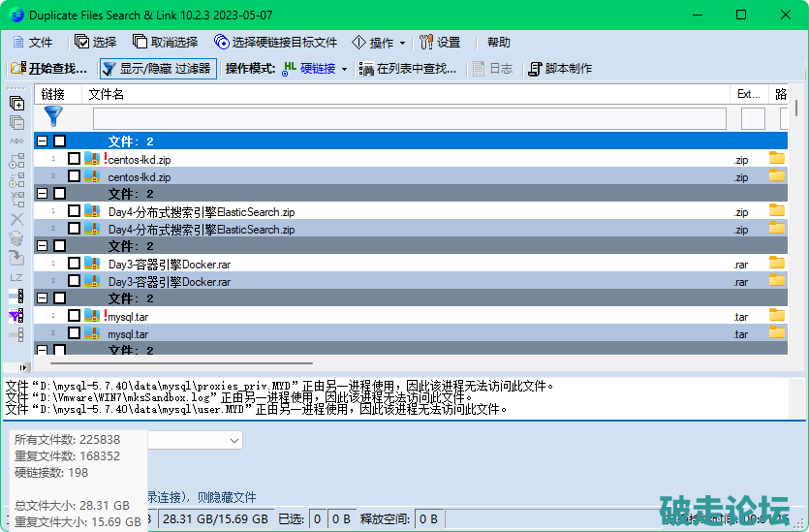Tick checkbox beside first Day3-容器引擎Docker.rar

pos(75,264)
